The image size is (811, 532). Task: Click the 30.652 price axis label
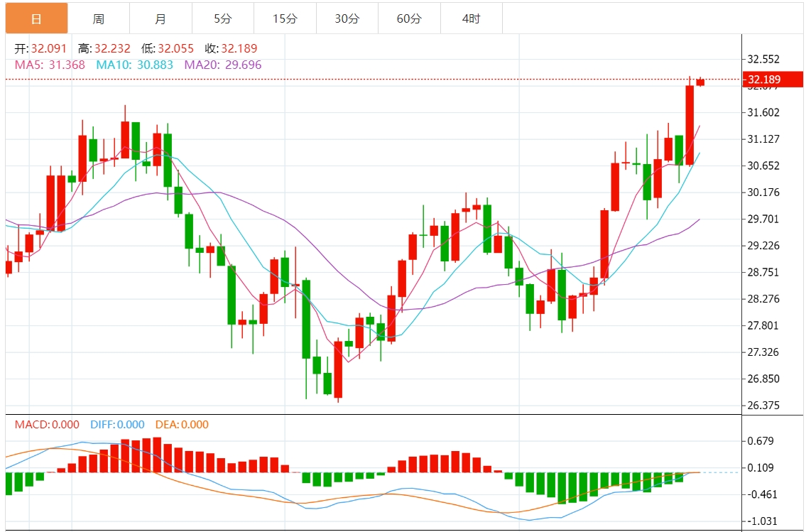tap(763, 165)
